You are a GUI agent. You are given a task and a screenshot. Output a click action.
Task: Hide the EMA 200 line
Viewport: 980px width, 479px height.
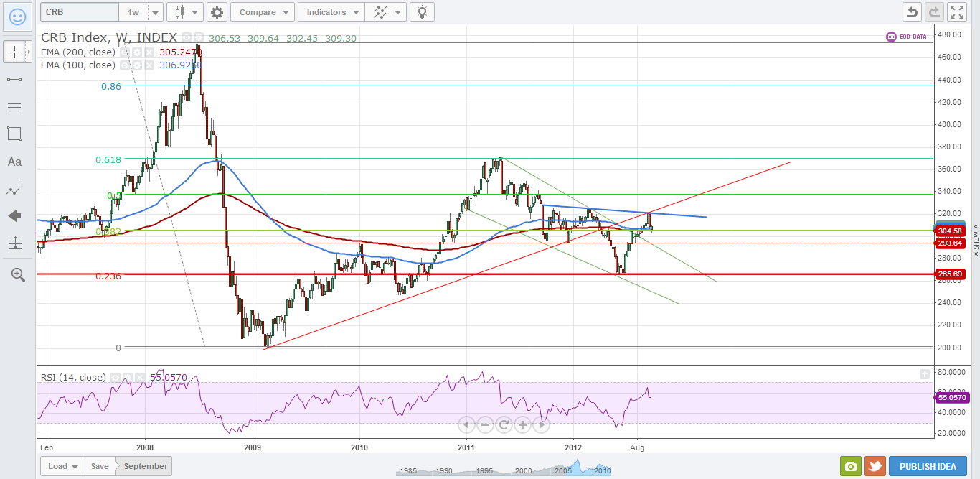pyautogui.click(x=125, y=52)
